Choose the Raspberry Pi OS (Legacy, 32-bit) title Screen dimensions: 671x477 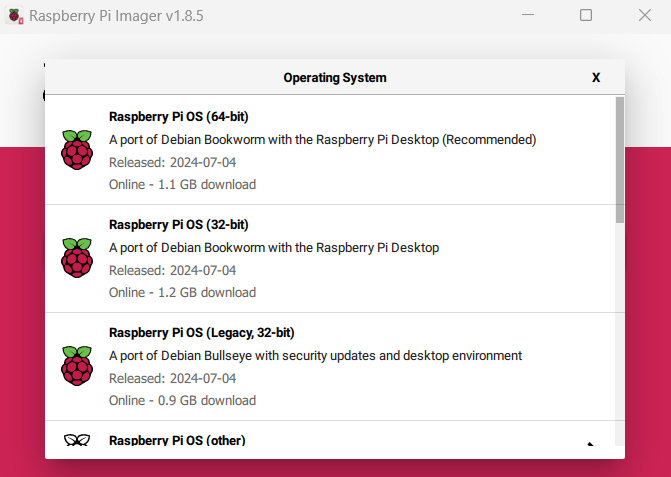[x=201, y=332]
